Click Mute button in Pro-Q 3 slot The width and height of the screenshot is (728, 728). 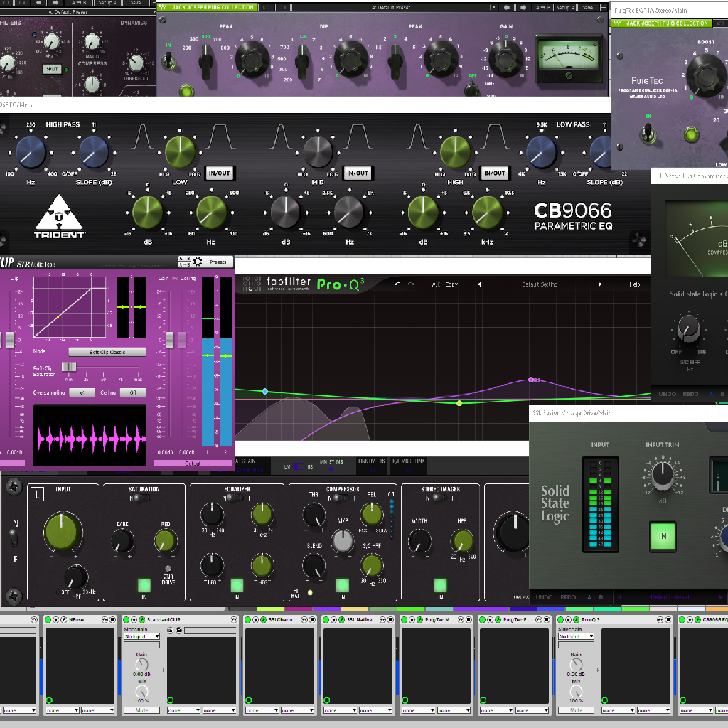576,710
